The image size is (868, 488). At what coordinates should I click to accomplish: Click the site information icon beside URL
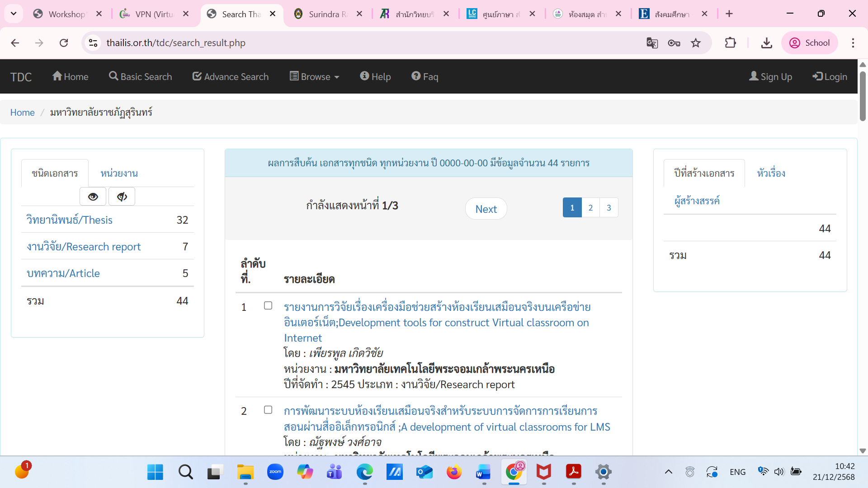[93, 43]
